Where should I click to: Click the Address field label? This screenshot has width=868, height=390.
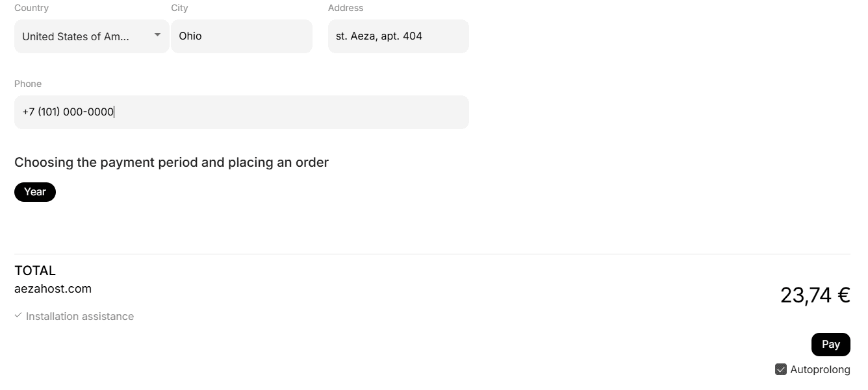(x=345, y=8)
